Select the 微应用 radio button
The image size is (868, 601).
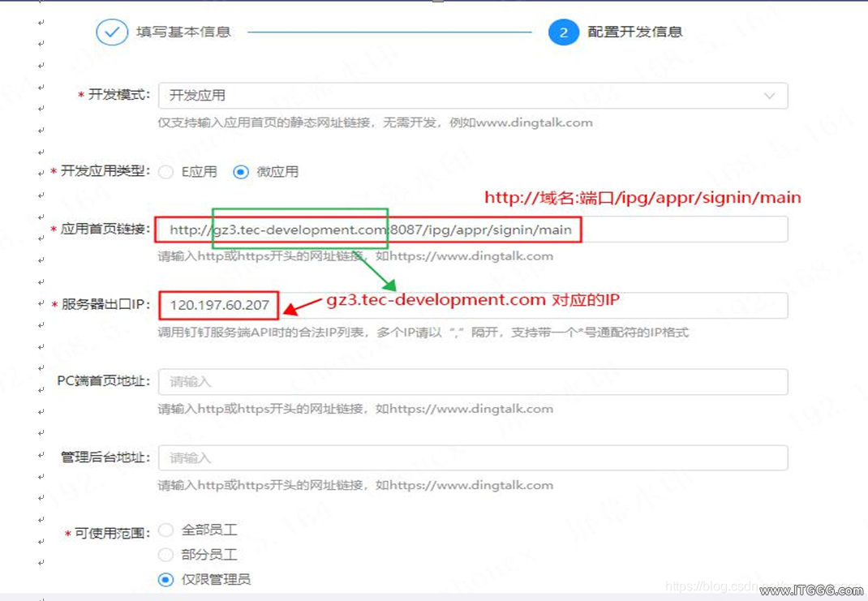point(241,172)
